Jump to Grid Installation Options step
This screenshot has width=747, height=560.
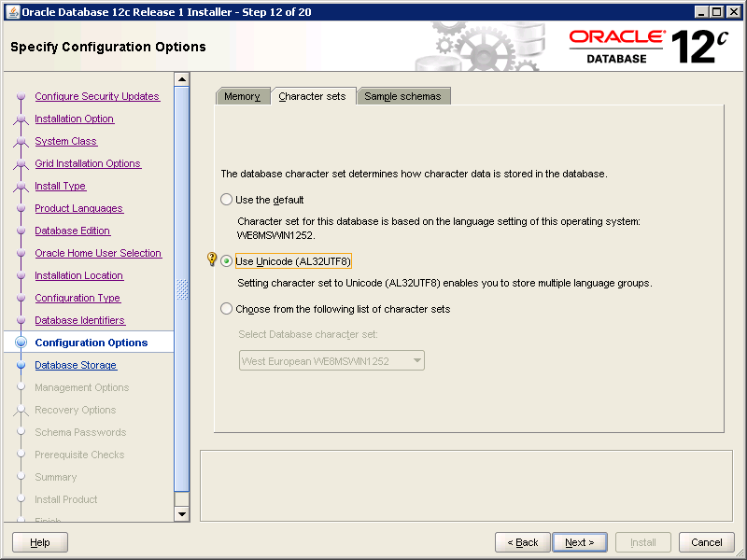(x=88, y=163)
